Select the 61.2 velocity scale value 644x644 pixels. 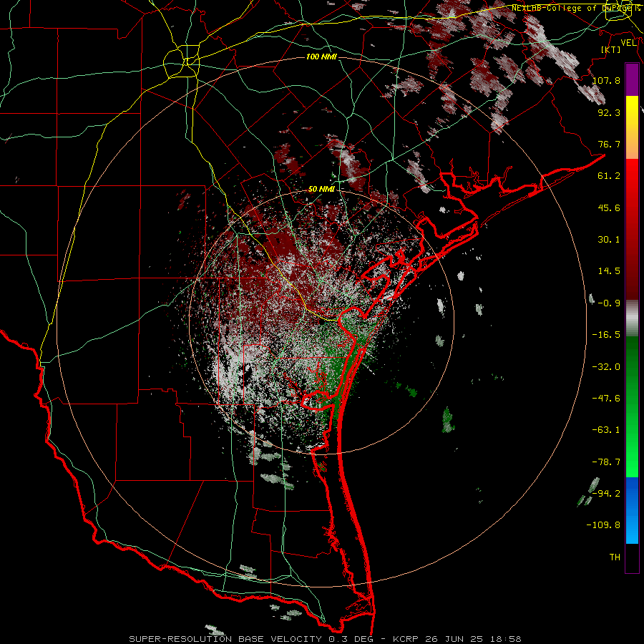609,176
